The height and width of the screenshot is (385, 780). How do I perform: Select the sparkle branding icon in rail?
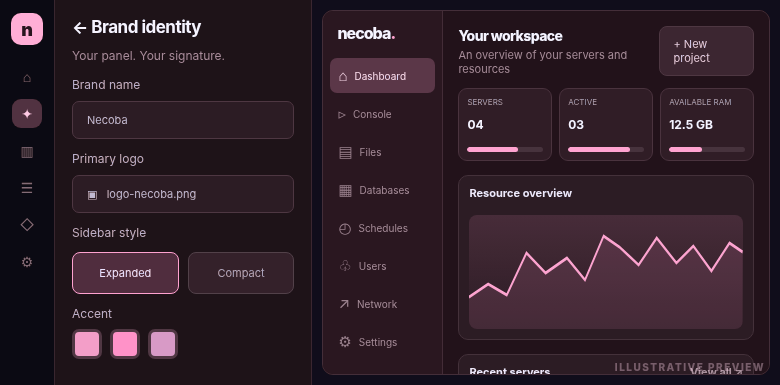click(x=27, y=113)
